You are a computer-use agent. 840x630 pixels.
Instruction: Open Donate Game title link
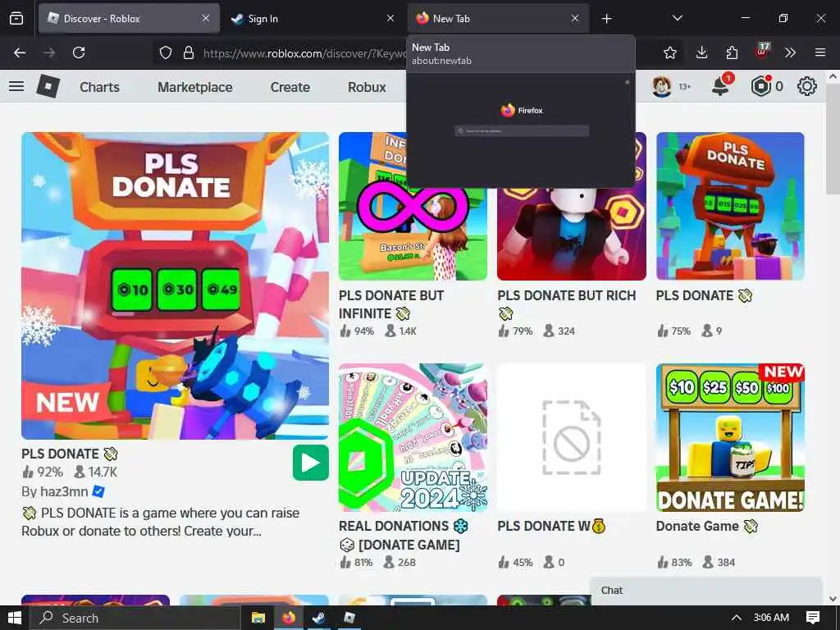click(x=707, y=526)
